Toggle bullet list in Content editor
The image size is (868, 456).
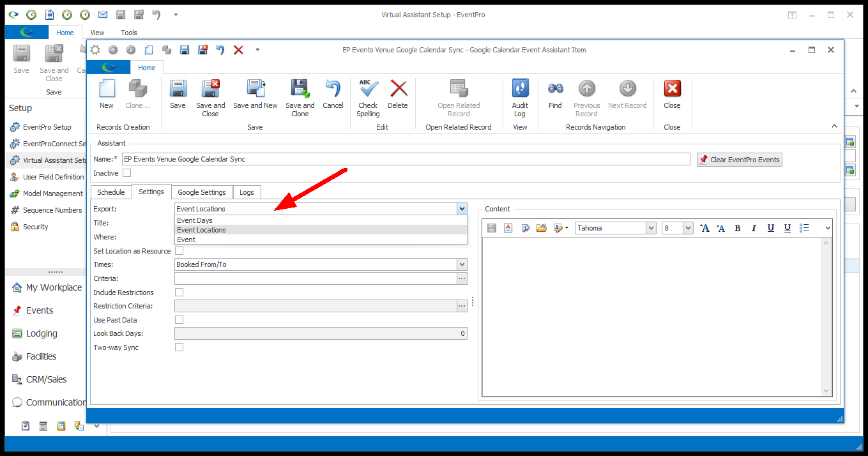[x=804, y=228]
